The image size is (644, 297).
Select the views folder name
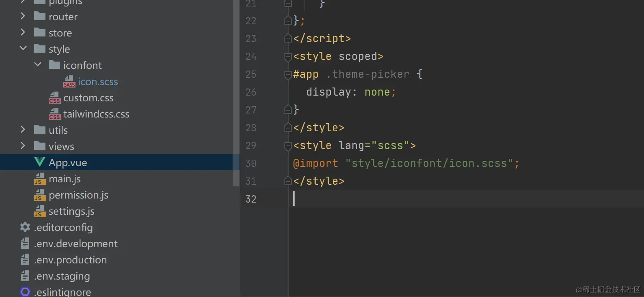pyautogui.click(x=61, y=146)
